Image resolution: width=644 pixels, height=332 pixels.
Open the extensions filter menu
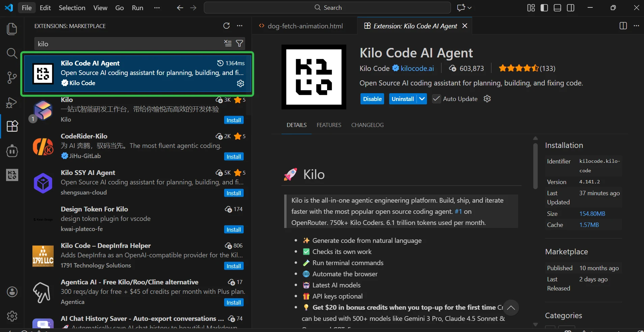[x=239, y=43]
